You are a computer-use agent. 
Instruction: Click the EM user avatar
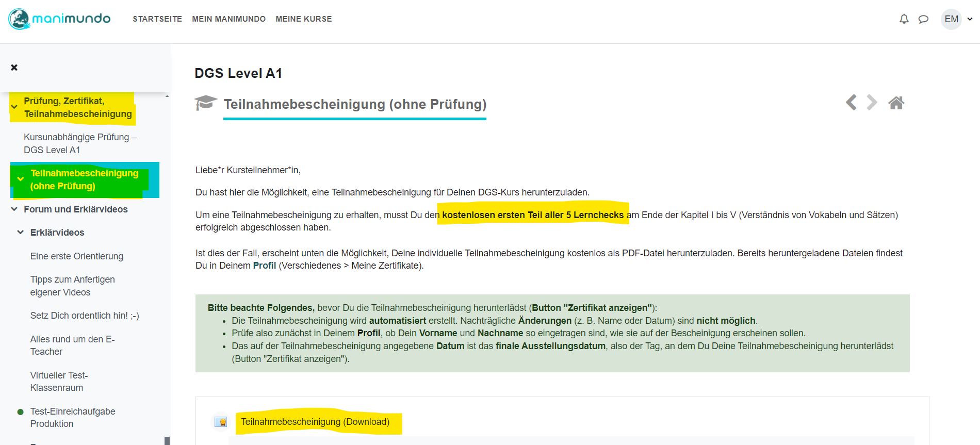951,19
